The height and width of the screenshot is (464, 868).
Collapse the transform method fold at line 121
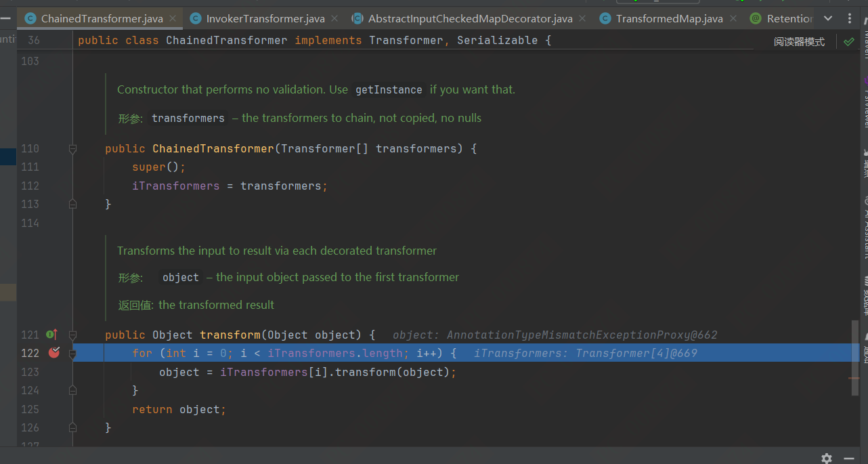pos(72,335)
